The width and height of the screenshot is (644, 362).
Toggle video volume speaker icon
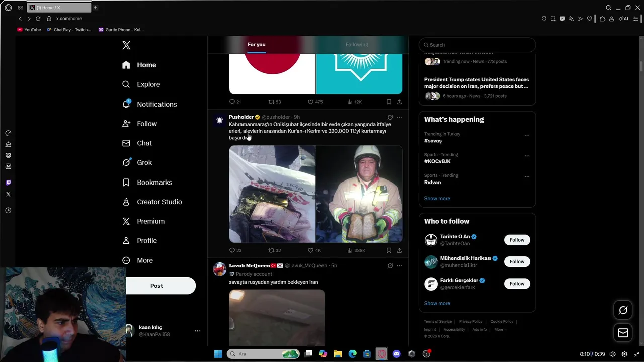613,354
